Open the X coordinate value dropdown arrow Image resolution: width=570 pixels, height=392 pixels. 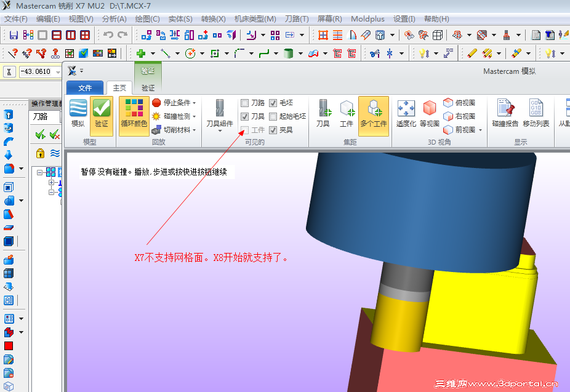58,72
